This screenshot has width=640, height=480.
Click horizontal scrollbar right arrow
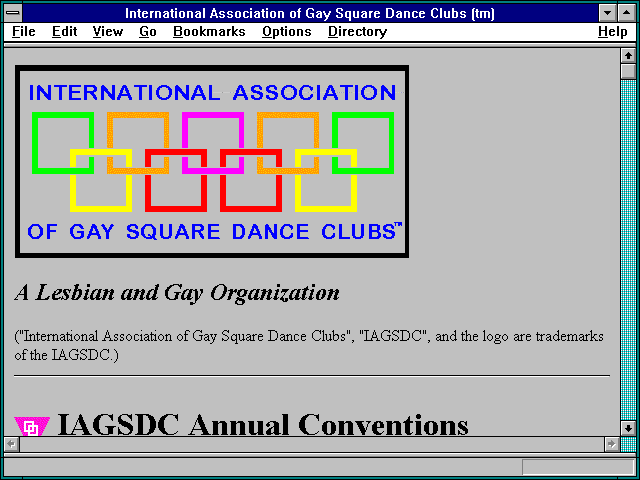(612, 444)
